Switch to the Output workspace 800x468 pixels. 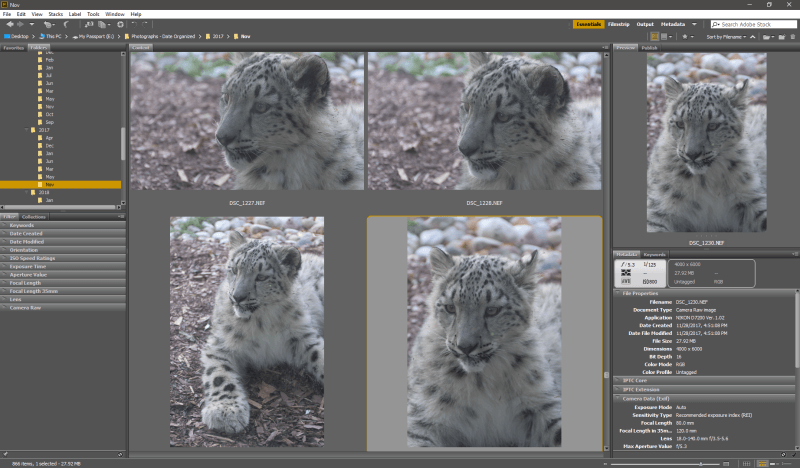pos(645,24)
